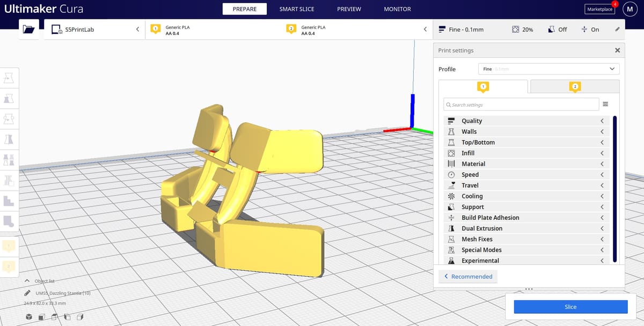Select the Move tool in left toolbar
644x326 pixels.
[x=9, y=79]
